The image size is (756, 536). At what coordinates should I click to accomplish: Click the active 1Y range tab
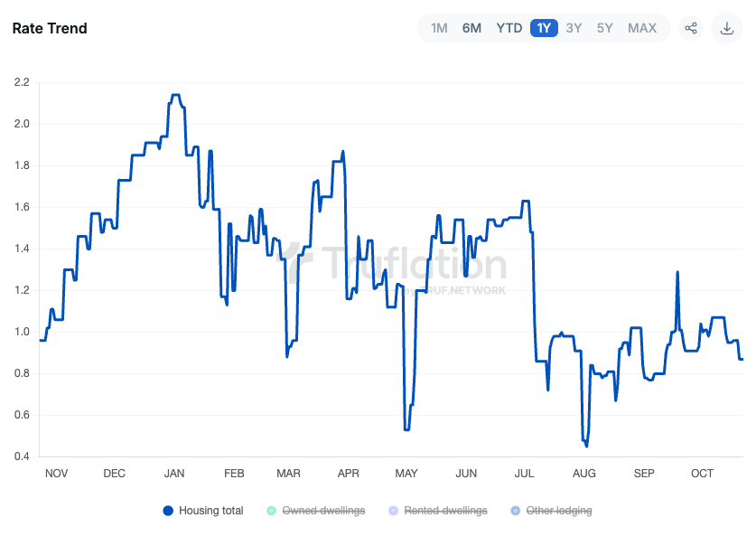point(543,28)
